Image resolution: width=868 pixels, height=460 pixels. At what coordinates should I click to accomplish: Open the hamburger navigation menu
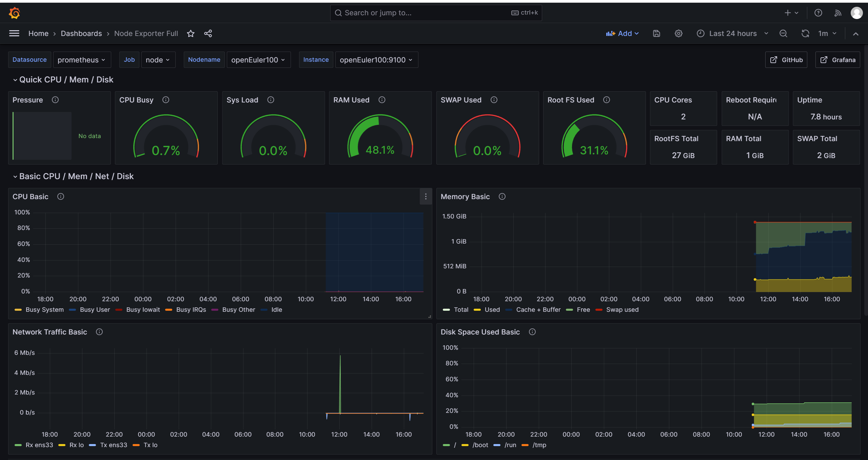pyautogui.click(x=14, y=33)
